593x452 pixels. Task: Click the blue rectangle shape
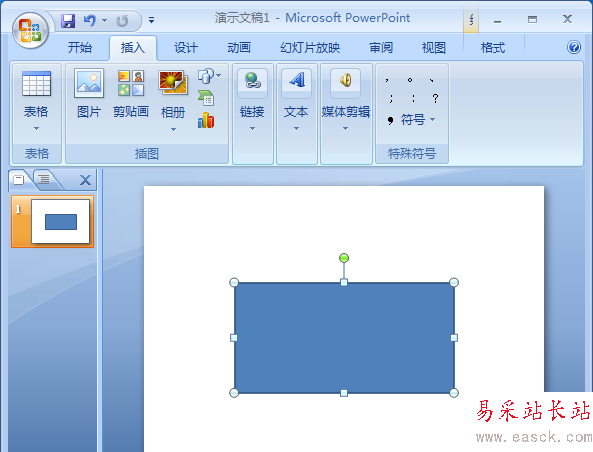[x=344, y=338]
